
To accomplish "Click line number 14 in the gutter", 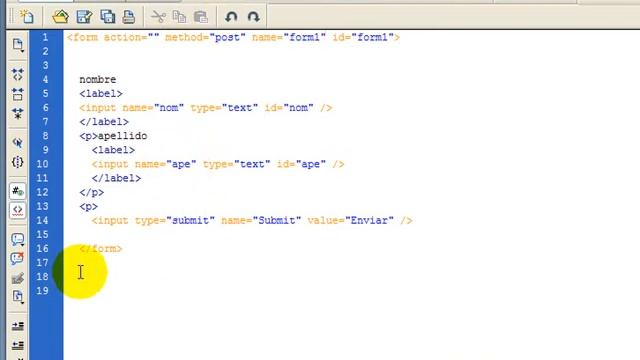I will tap(42, 220).
